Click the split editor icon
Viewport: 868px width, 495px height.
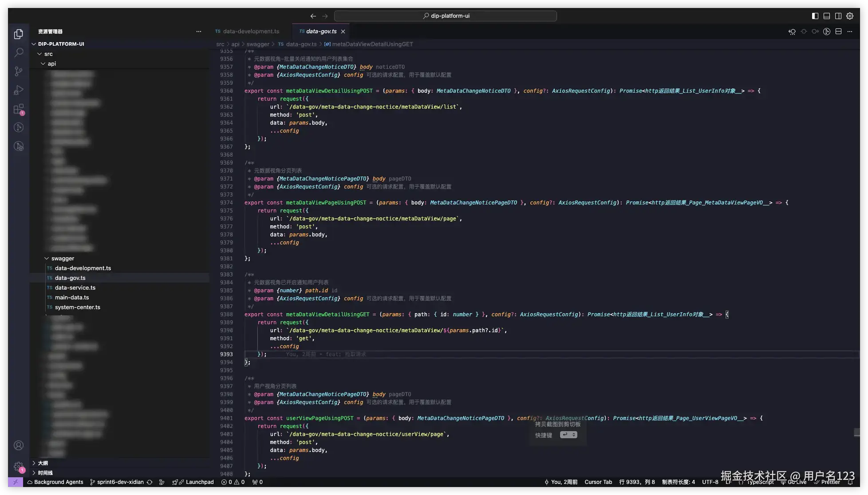coord(838,31)
